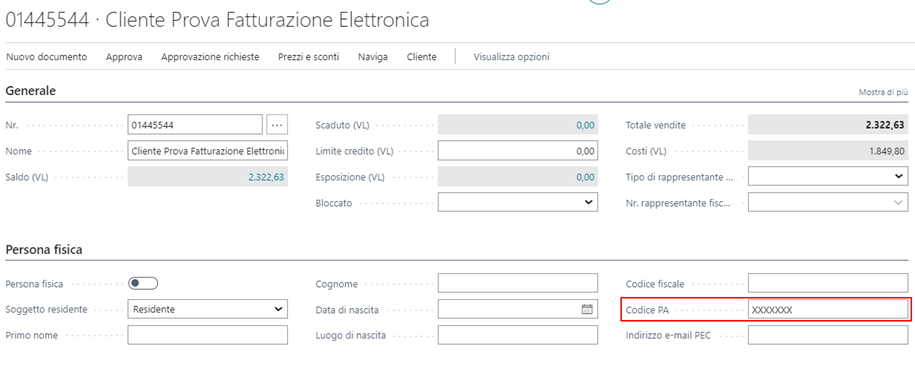Viewport: 915px width, 372px height.
Task: Click the Primo nome input field
Action: (208, 335)
